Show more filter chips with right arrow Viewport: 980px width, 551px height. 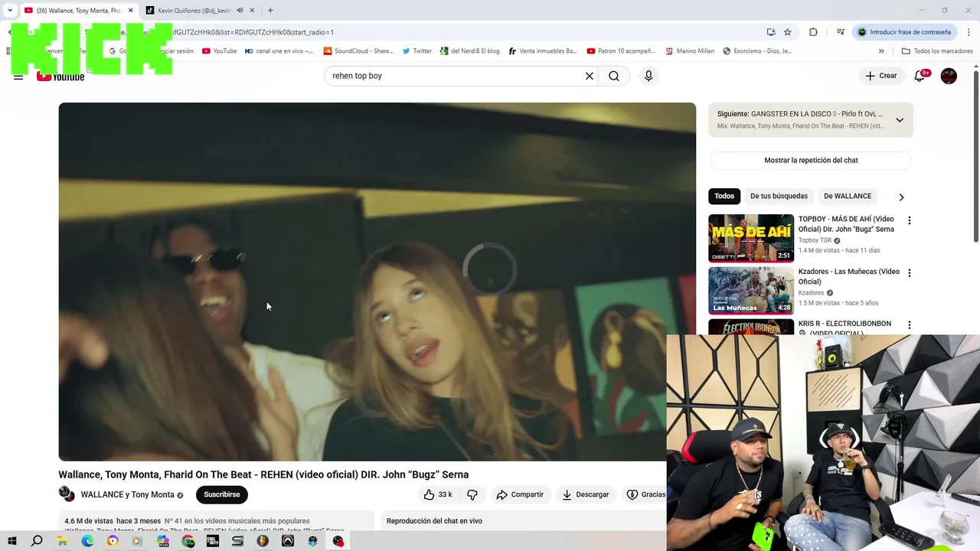tap(901, 197)
